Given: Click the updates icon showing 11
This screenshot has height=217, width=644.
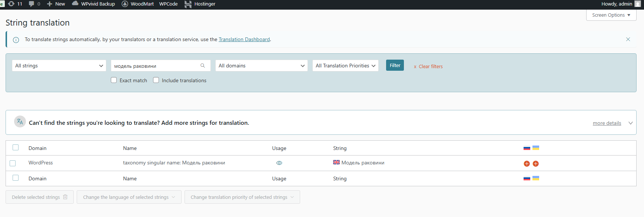Looking at the screenshot, I should click(x=15, y=4).
